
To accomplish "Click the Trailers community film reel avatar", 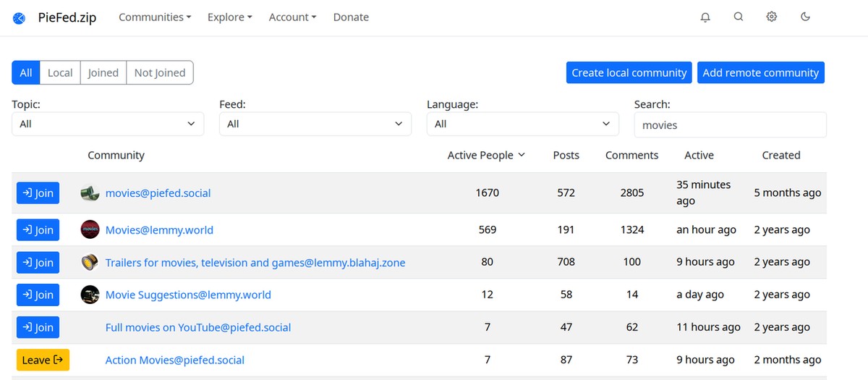I will point(90,263).
